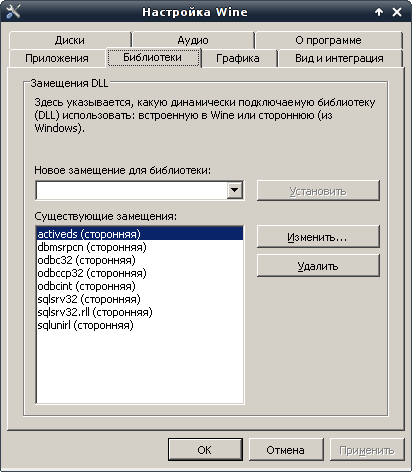Select odbcint (сторонняя) entry
The width and height of the screenshot is (412, 472).
[140, 286]
